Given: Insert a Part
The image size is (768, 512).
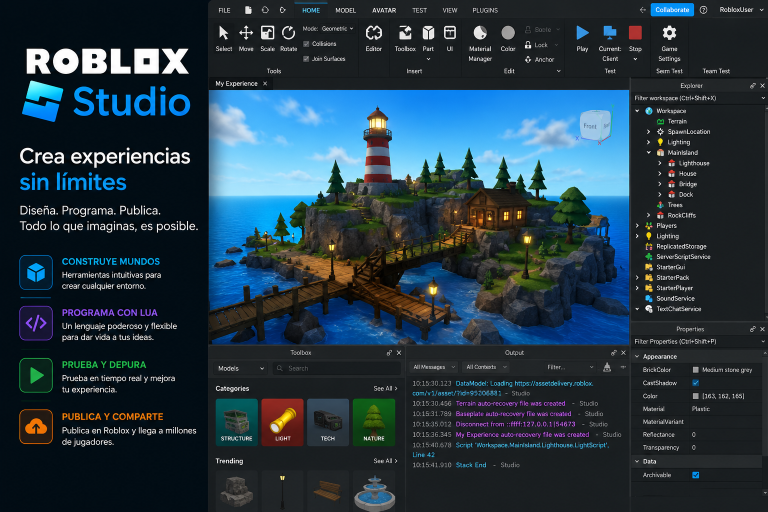Looking at the screenshot, I should pos(428,39).
